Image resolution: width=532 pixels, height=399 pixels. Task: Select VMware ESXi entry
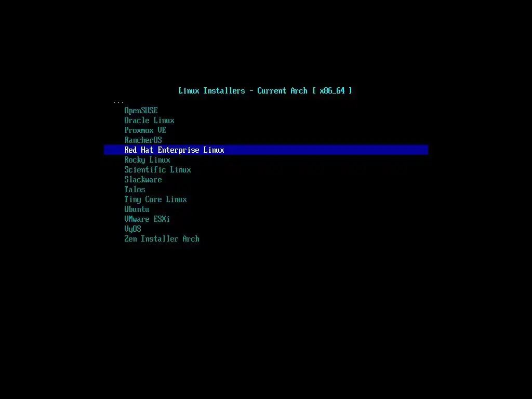147,219
